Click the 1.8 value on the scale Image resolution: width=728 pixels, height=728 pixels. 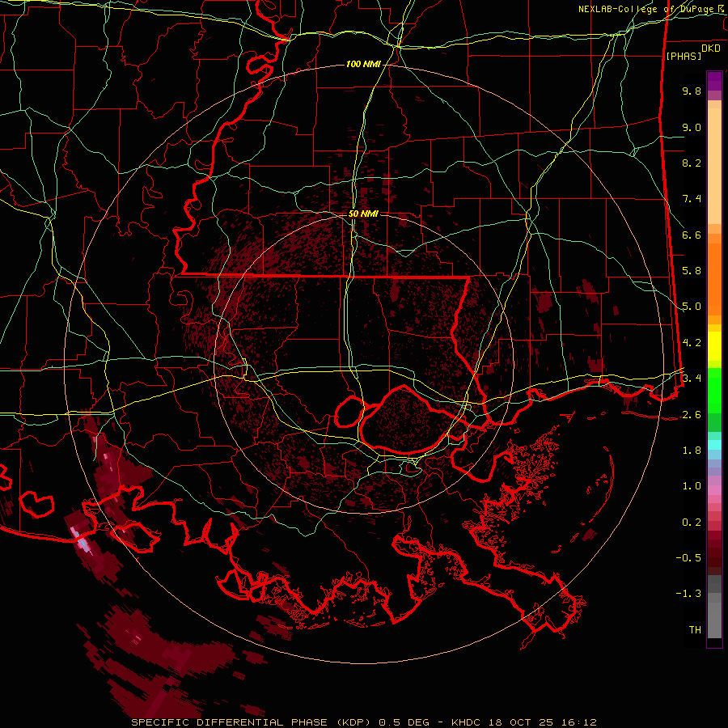(x=692, y=451)
